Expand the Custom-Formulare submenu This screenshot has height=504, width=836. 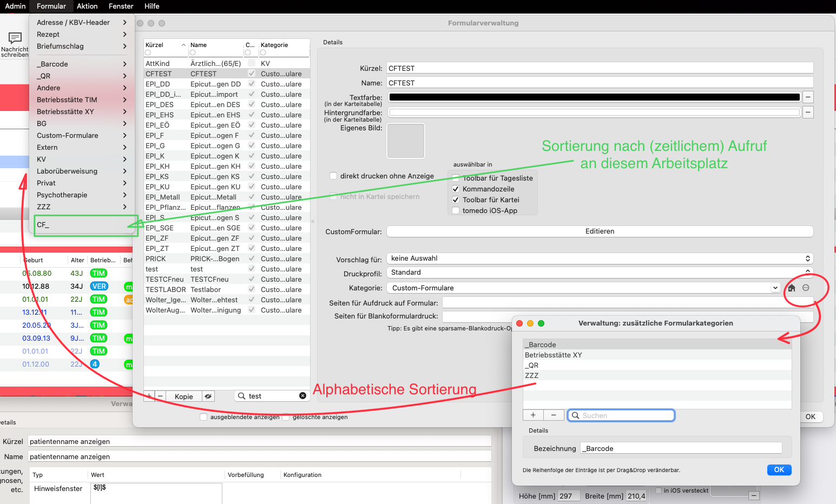(x=81, y=135)
